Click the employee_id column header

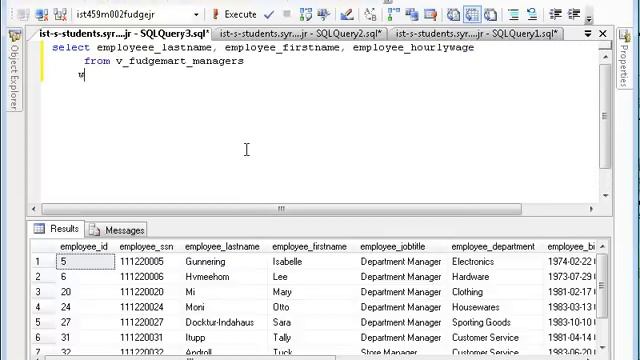(x=84, y=247)
